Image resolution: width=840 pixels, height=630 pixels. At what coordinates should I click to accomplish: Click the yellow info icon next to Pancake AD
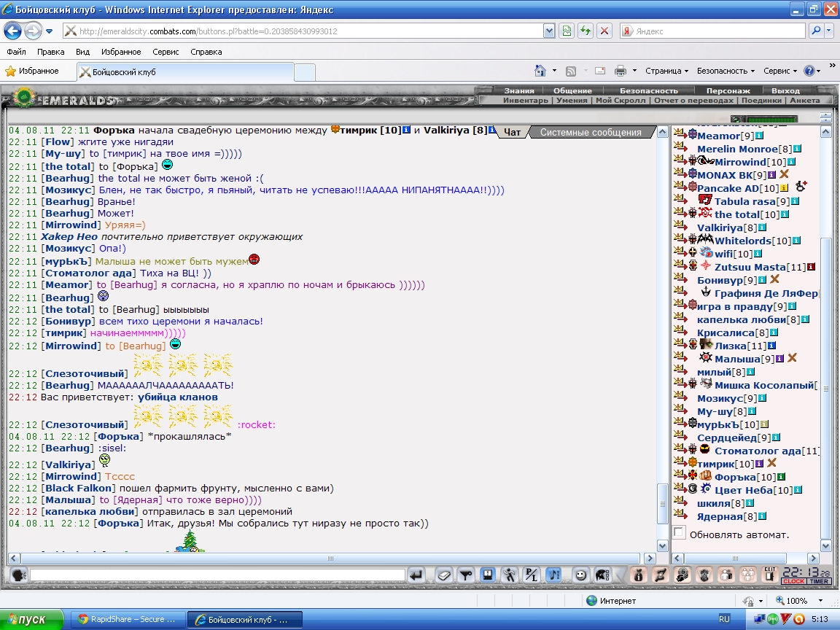(784, 189)
